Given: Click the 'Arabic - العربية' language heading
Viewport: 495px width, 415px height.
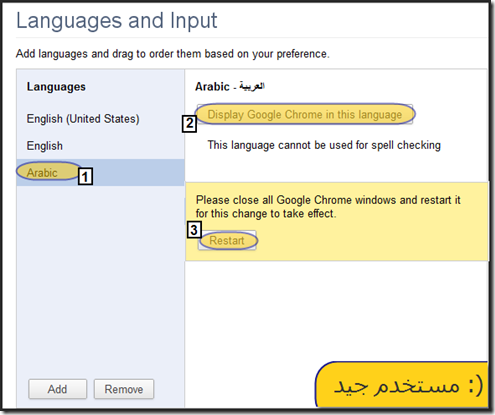Looking at the screenshot, I should coord(230,87).
